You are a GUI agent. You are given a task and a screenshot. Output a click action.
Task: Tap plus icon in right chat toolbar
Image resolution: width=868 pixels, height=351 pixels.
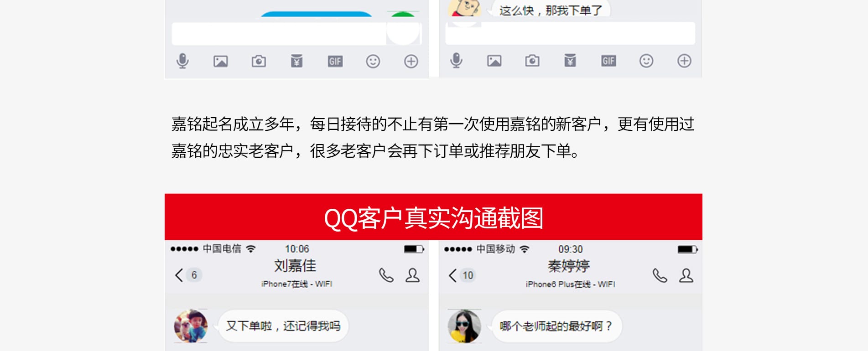(684, 61)
